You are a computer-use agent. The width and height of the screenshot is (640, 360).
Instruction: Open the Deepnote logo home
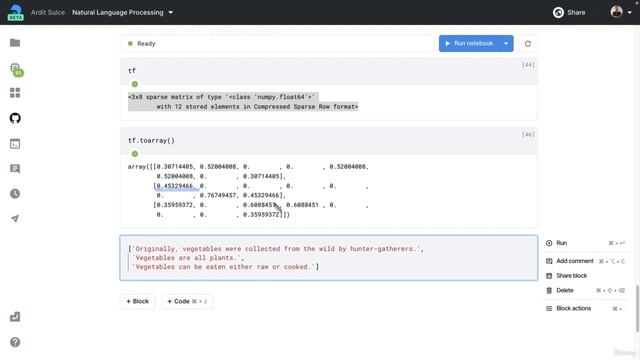pos(16,12)
